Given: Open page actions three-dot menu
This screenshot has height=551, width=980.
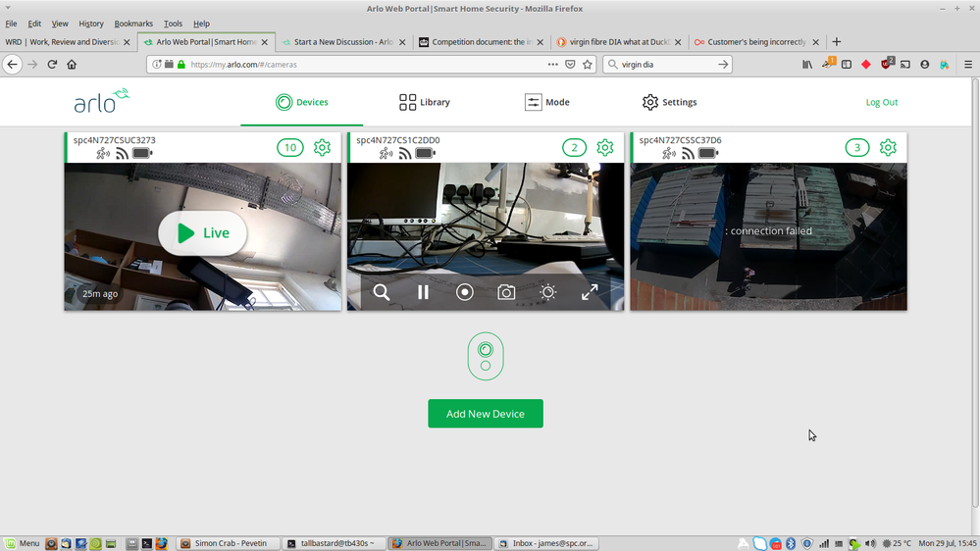Looking at the screenshot, I should click(553, 65).
